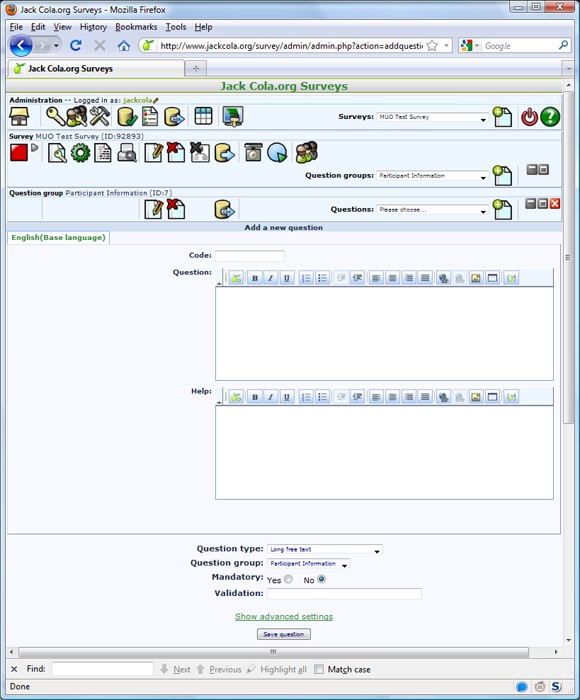This screenshot has width=580, height=700.
Task: Click the red survey inactive square icon
Action: point(19,153)
